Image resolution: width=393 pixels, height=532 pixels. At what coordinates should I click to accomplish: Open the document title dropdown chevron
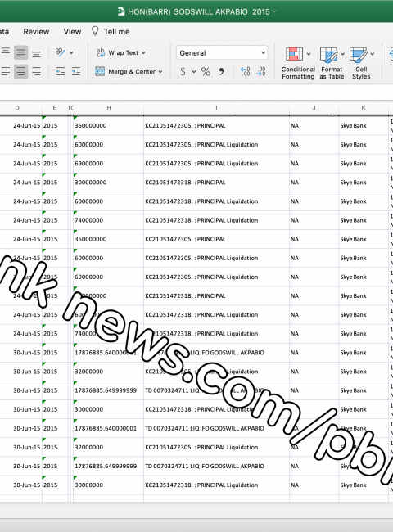(x=274, y=11)
